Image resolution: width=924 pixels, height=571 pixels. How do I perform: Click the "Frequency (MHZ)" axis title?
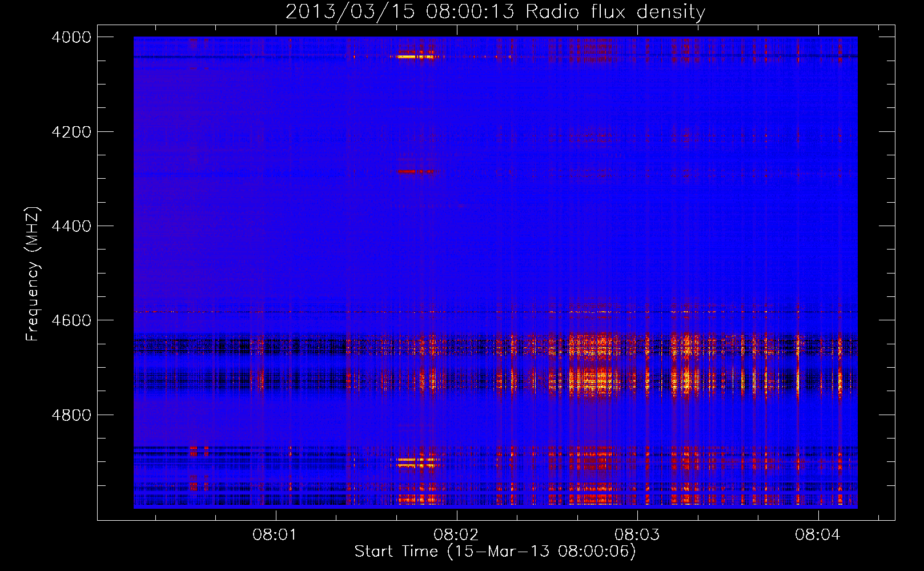pyautogui.click(x=33, y=274)
